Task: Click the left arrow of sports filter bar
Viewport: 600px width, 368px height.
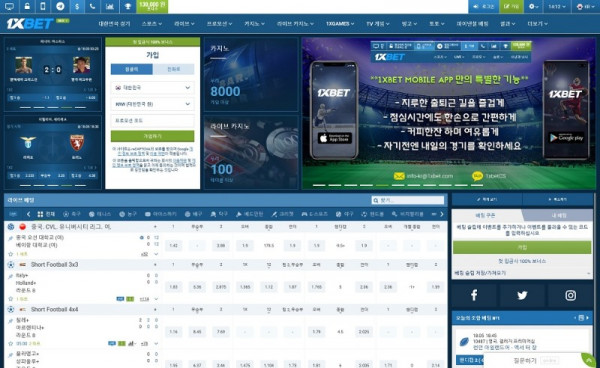Action: tap(28, 214)
